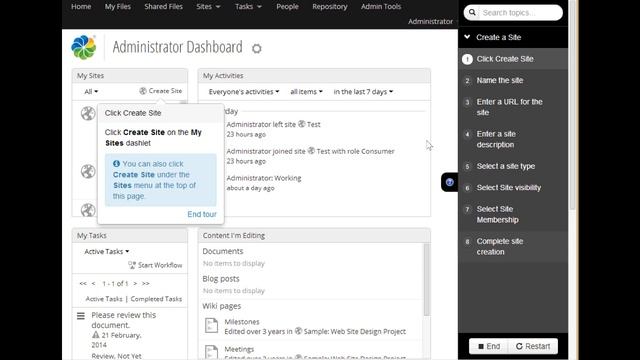This screenshot has height=360, width=640.
Task: Open the Home menu item
Action: tap(81, 7)
